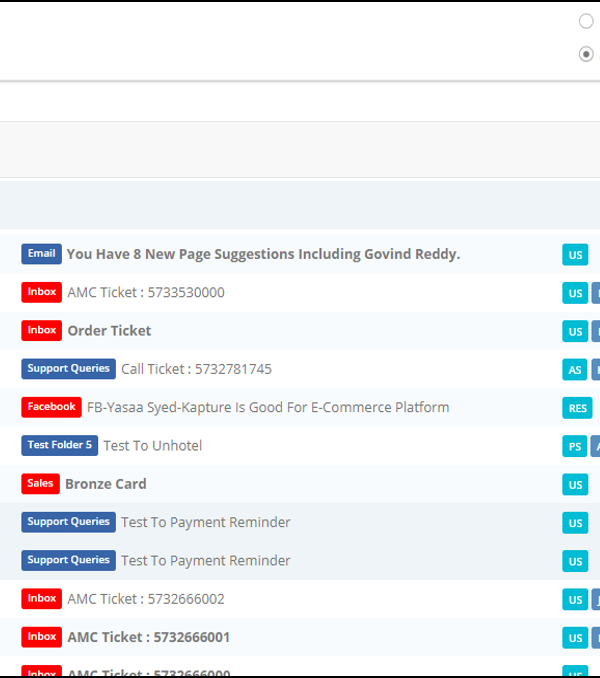Click the Sales folder tag
This screenshot has height=678, width=600.
point(40,484)
